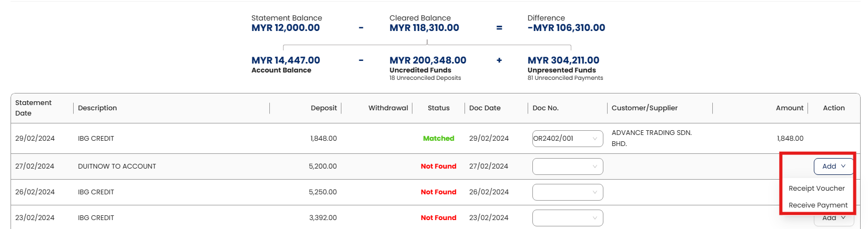This screenshot has height=229, width=868.
Task: Click the 18 Unreconciled Deposits text
Action: pyautogui.click(x=425, y=78)
